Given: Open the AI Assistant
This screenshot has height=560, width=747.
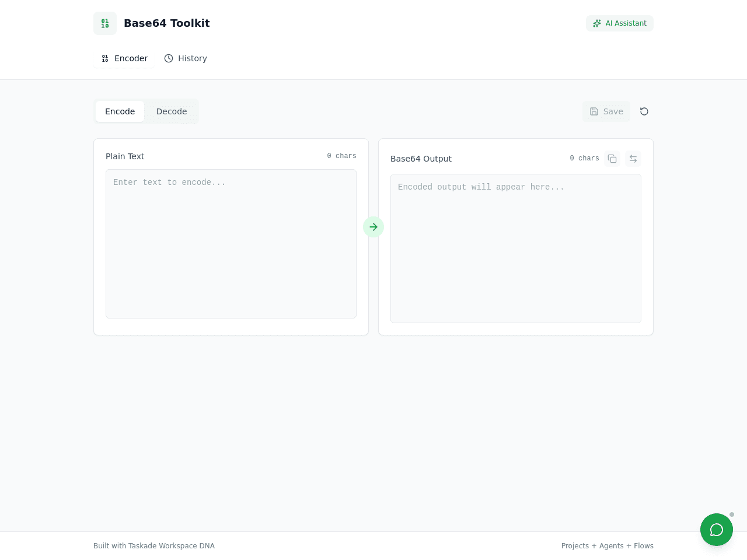Looking at the screenshot, I should [620, 23].
